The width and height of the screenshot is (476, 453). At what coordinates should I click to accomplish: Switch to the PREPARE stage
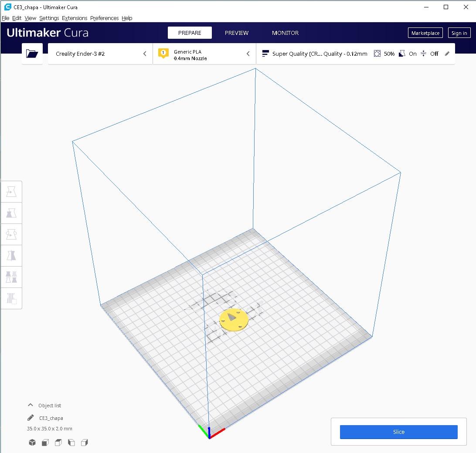click(x=190, y=33)
